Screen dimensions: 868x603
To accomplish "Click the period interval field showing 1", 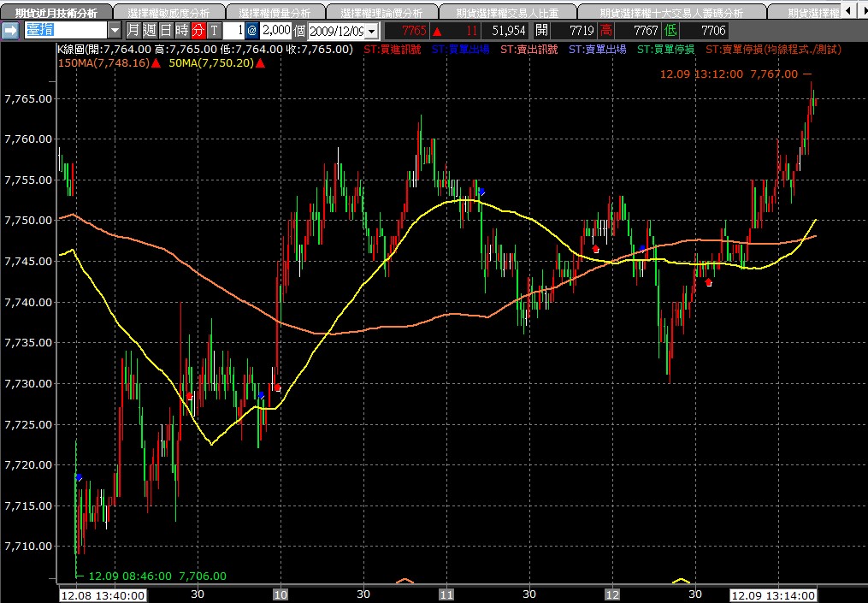I will [233, 30].
